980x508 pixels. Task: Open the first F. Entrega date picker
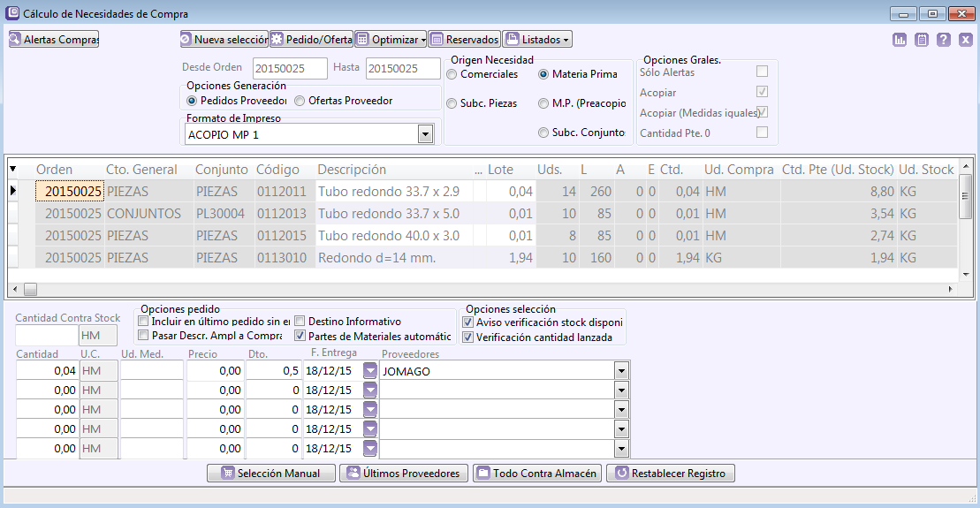pyautogui.click(x=370, y=372)
